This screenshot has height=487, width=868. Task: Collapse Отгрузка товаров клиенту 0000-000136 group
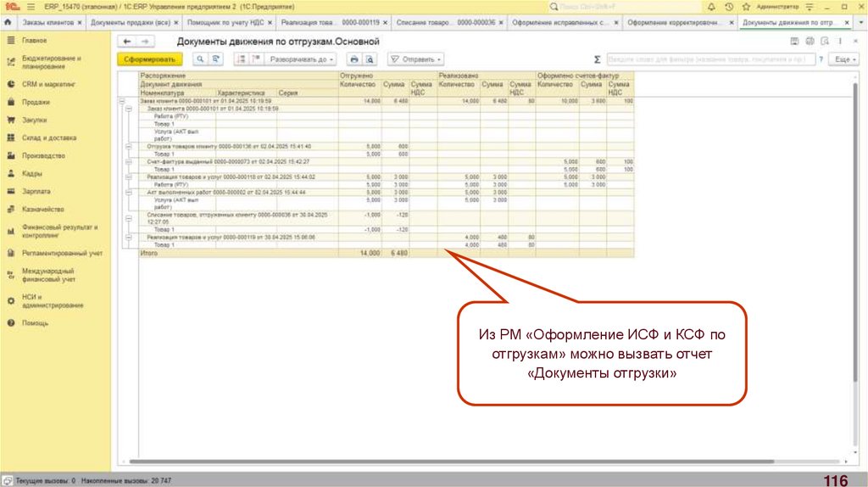point(129,147)
